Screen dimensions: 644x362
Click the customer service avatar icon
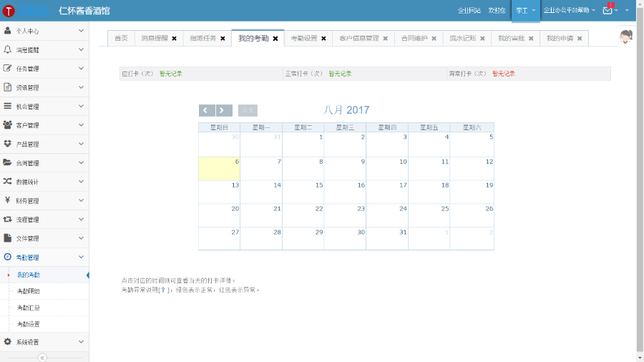pos(626,37)
